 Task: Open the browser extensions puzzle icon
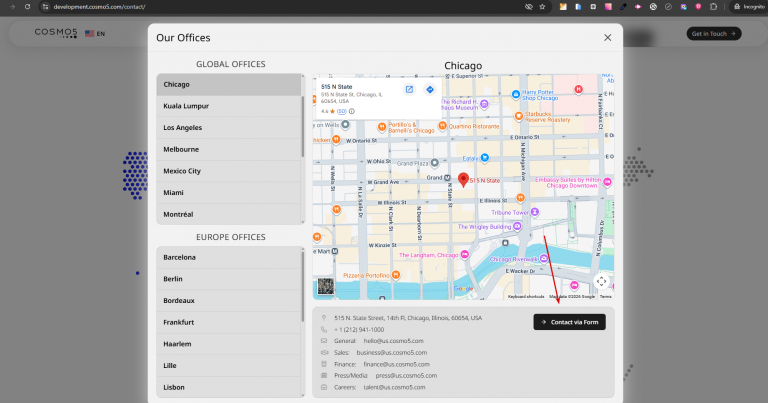pyautogui.click(x=714, y=7)
